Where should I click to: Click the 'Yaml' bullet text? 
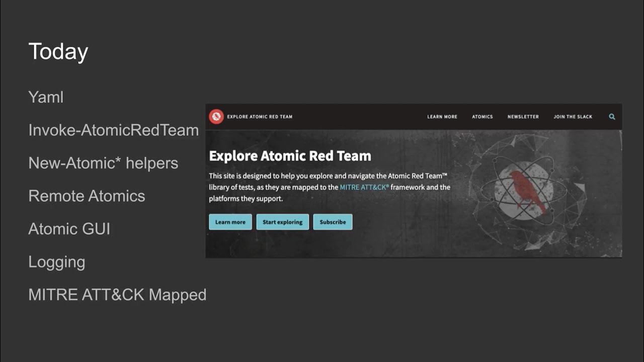pyautogui.click(x=46, y=97)
